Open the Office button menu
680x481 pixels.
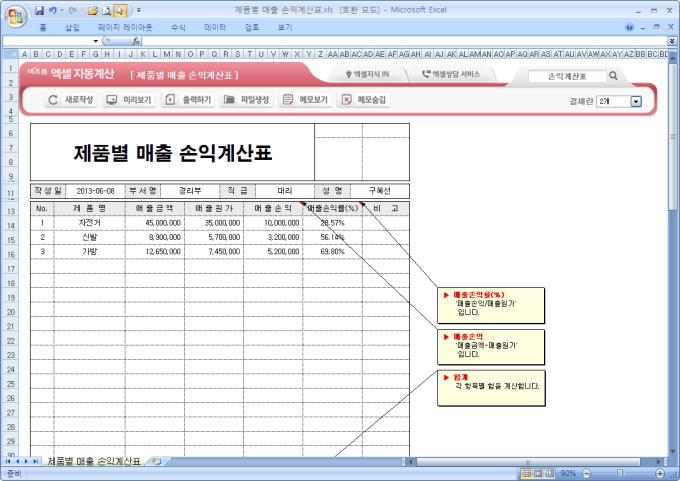click(16, 16)
